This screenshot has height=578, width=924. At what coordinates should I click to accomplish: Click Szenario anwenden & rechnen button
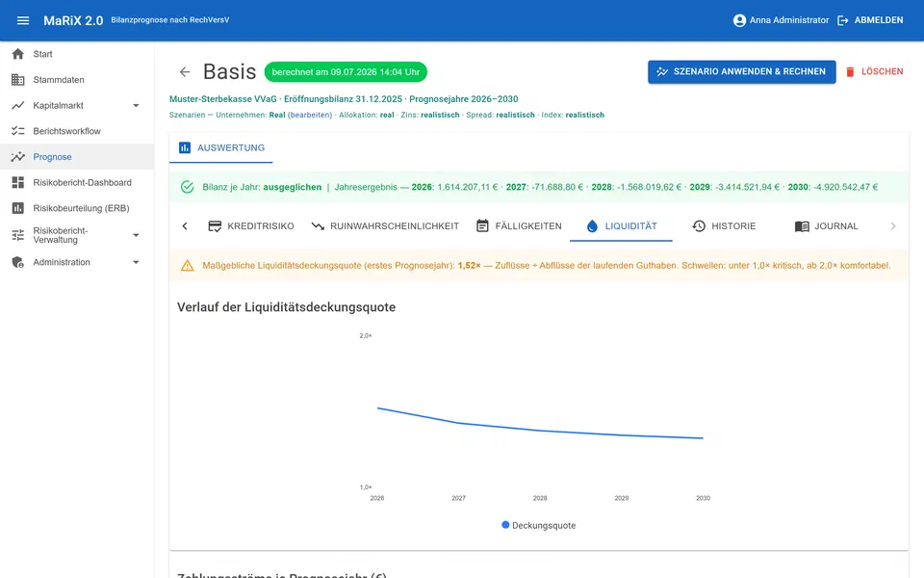pos(741,71)
